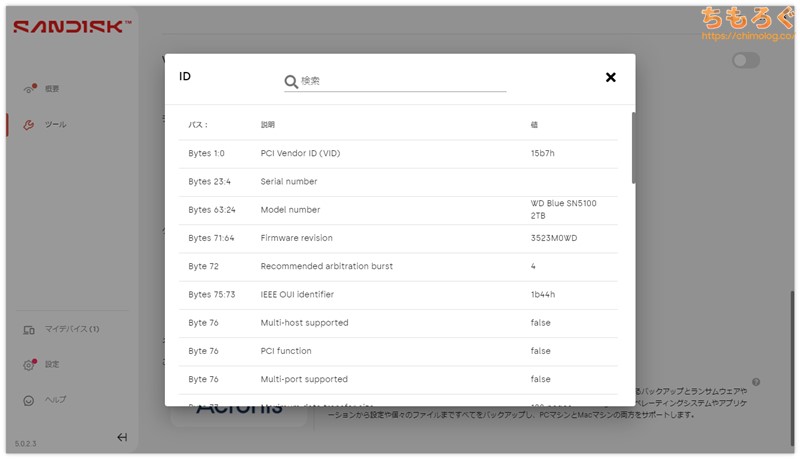Select the PCI Vendor ID (VID) row
Image resolution: width=800 pixels, height=459 pixels.
click(400, 154)
